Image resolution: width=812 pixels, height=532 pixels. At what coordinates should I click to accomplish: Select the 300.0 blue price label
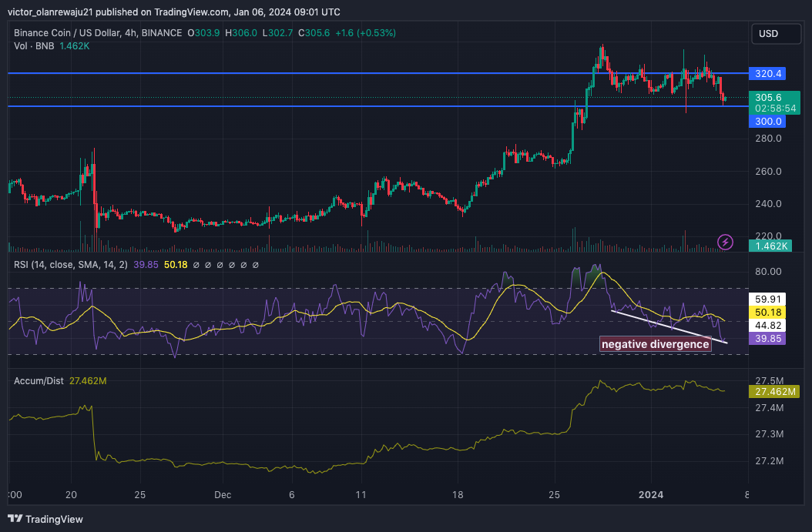(x=767, y=121)
